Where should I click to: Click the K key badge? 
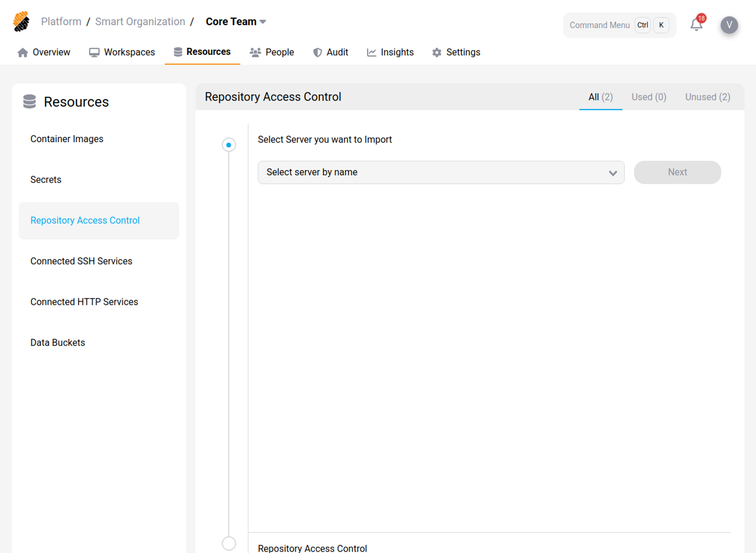click(661, 25)
